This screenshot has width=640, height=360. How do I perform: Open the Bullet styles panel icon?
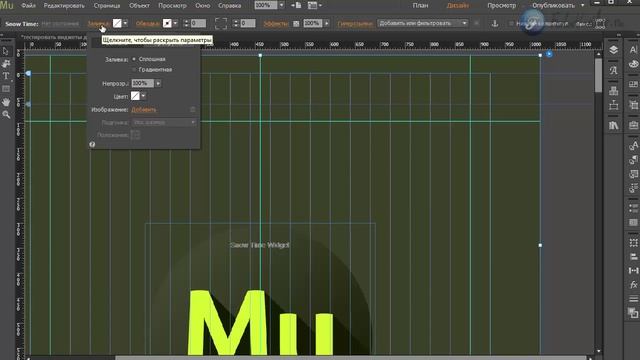click(x=633, y=188)
